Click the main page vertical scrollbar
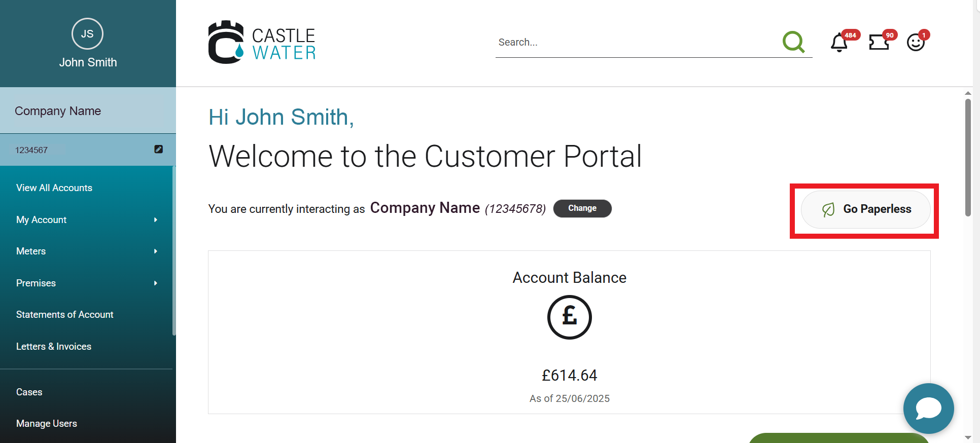980x443 pixels. click(968, 157)
